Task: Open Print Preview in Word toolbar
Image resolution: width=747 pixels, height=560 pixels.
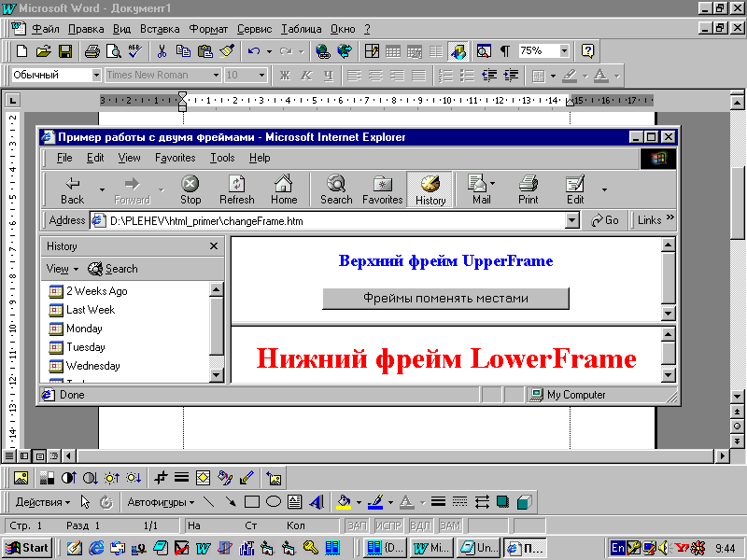Action: point(113,51)
